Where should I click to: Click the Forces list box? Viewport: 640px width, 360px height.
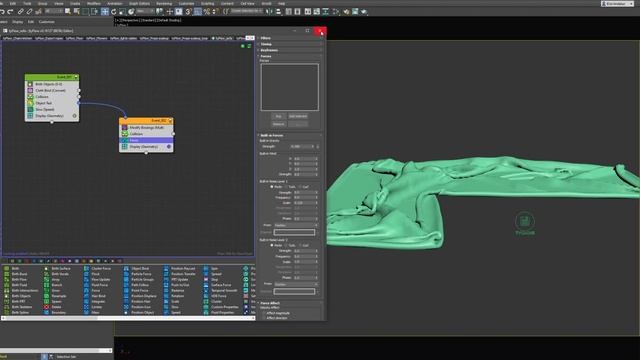click(290, 87)
